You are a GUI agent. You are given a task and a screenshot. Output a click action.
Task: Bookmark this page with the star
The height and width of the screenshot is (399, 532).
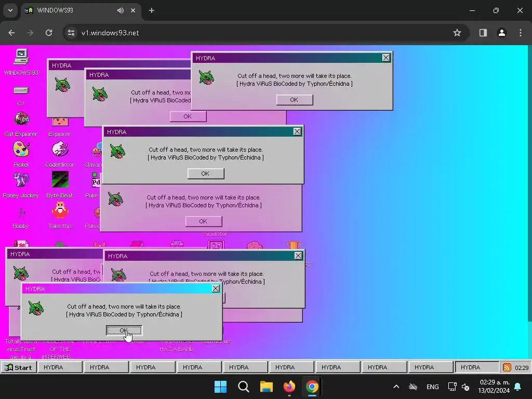(x=457, y=33)
